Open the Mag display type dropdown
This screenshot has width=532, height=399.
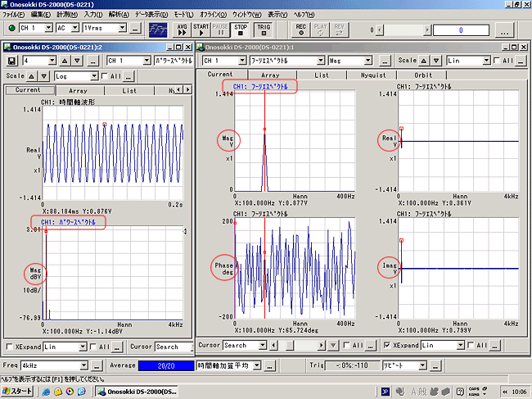pyautogui.click(x=368, y=61)
